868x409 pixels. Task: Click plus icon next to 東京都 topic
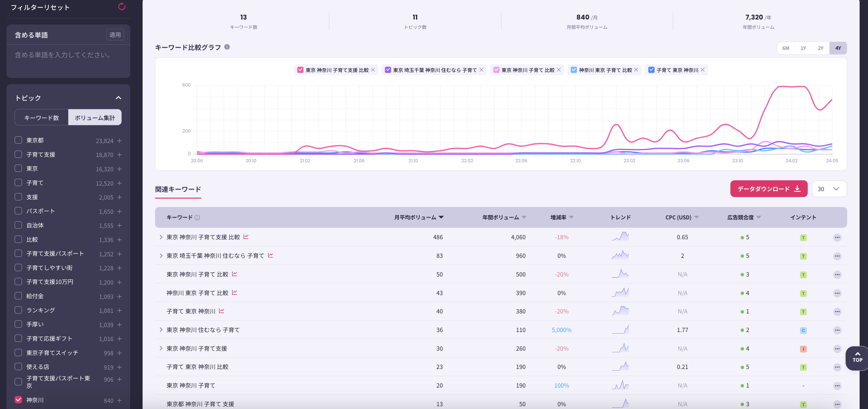coord(119,141)
